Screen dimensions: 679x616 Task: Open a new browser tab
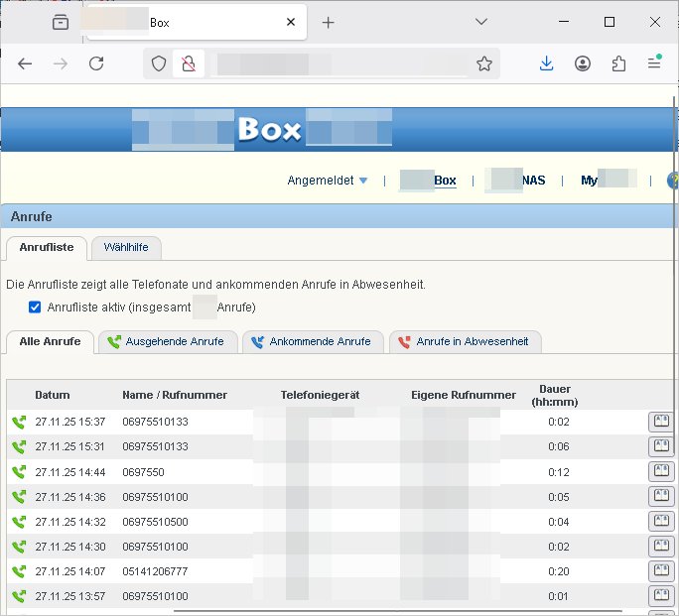pos(329,22)
